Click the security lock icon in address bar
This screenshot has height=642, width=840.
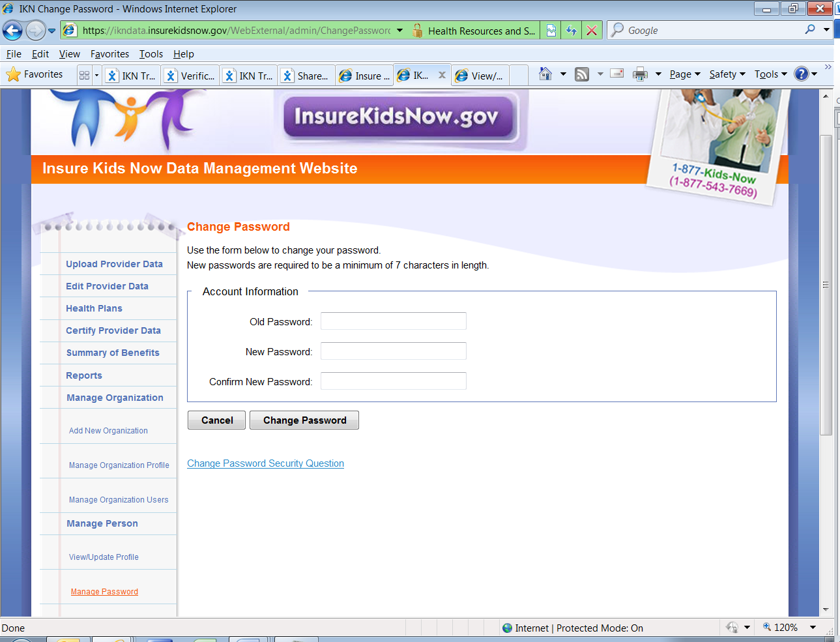pyautogui.click(x=418, y=31)
